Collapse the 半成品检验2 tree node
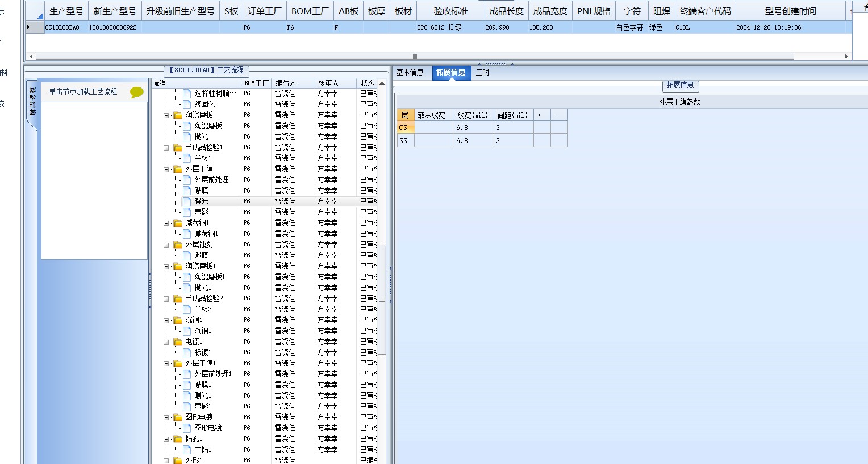This screenshot has height=464, width=868. pos(167,299)
